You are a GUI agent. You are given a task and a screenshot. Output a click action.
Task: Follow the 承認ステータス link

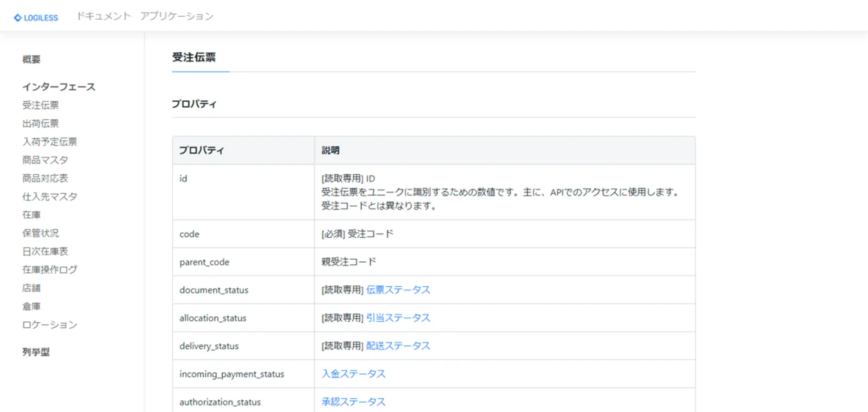[353, 402]
